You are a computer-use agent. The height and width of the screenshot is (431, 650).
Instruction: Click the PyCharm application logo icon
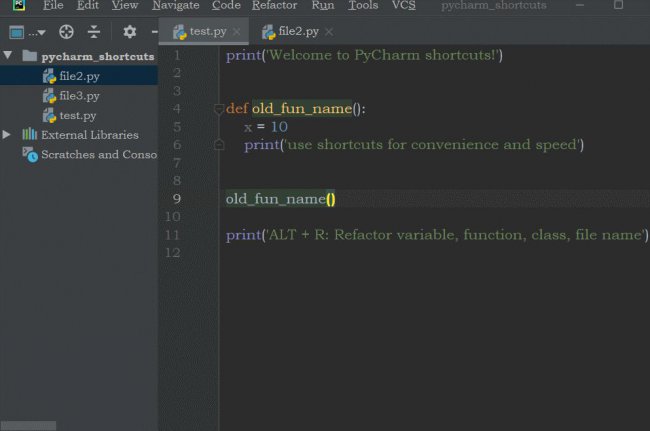coord(19,5)
